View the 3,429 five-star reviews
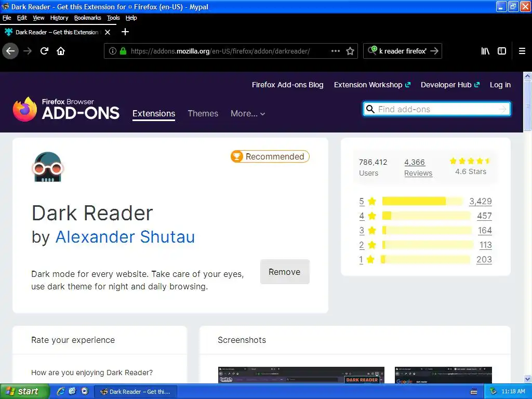The height and width of the screenshot is (399, 532). tap(481, 201)
